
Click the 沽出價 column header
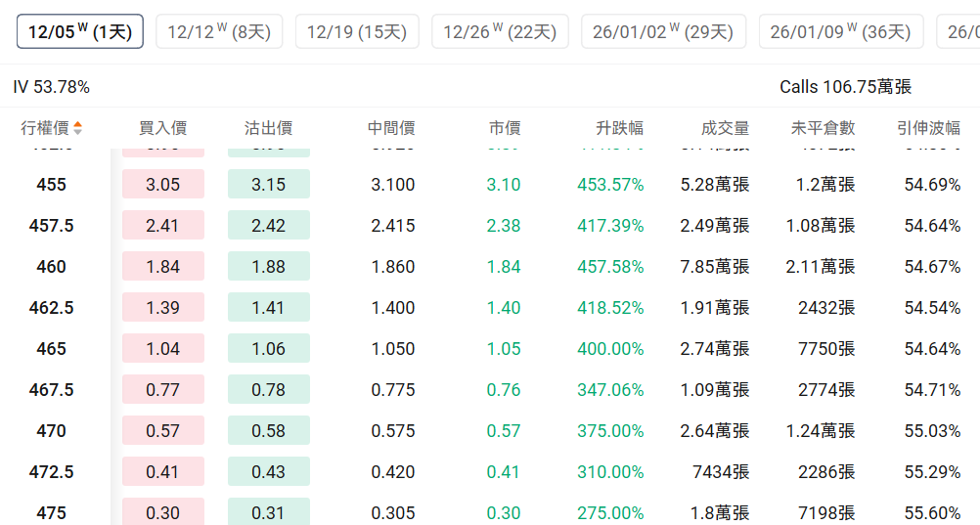point(268,128)
